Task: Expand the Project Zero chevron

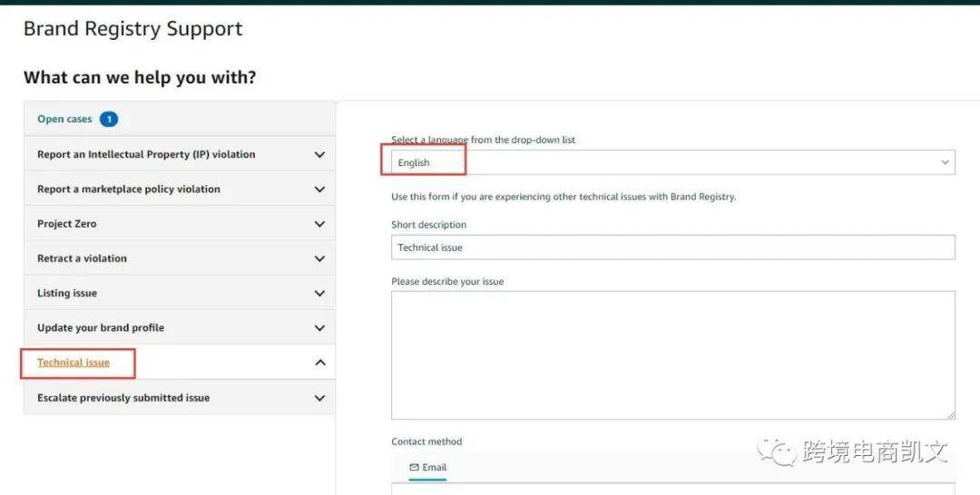Action: [319, 223]
